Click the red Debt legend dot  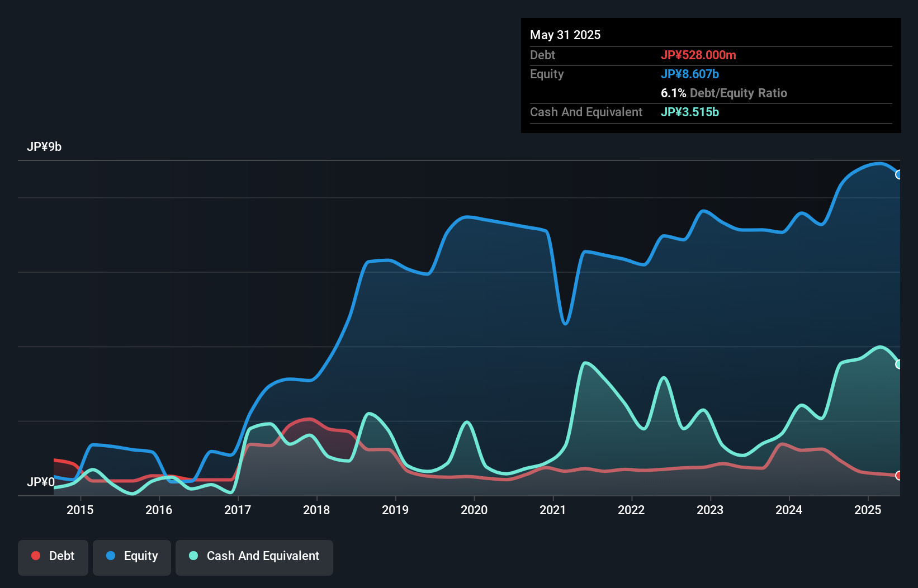tap(36, 556)
